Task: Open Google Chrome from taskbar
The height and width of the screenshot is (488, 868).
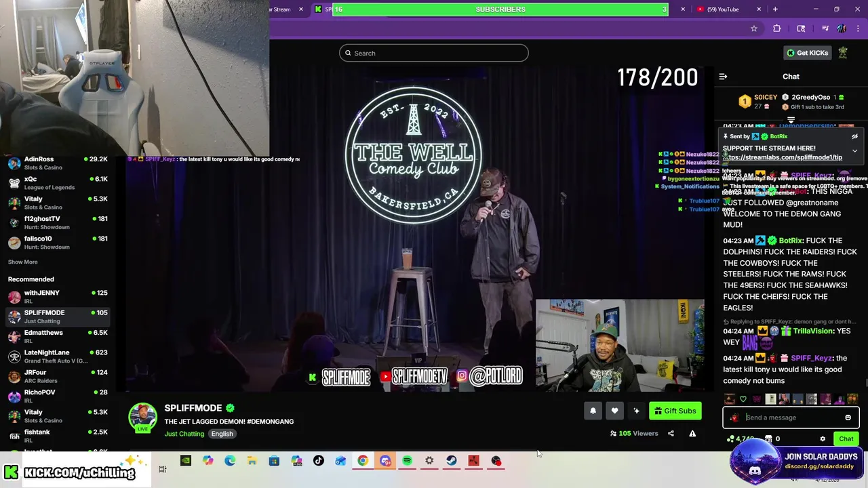Action: click(x=363, y=461)
